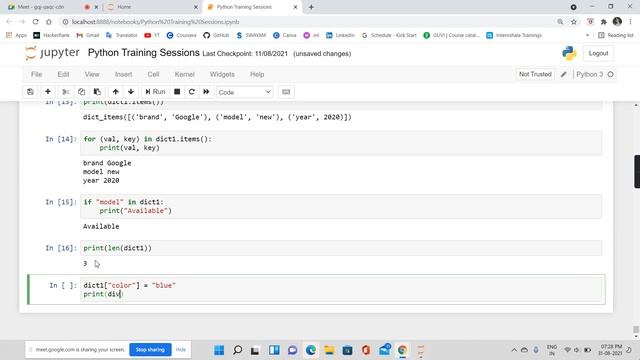Click the address bar URL

click(x=156, y=22)
